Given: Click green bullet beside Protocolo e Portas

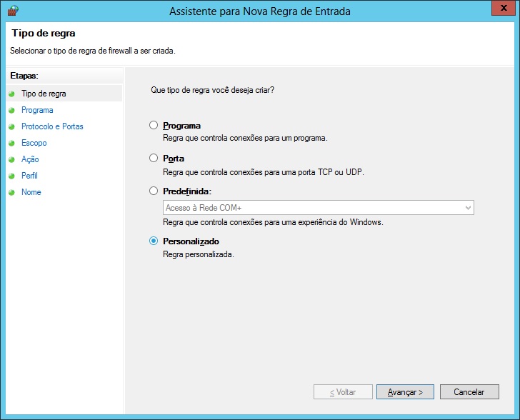Looking at the screenshot, I should (x=11, y=126).
